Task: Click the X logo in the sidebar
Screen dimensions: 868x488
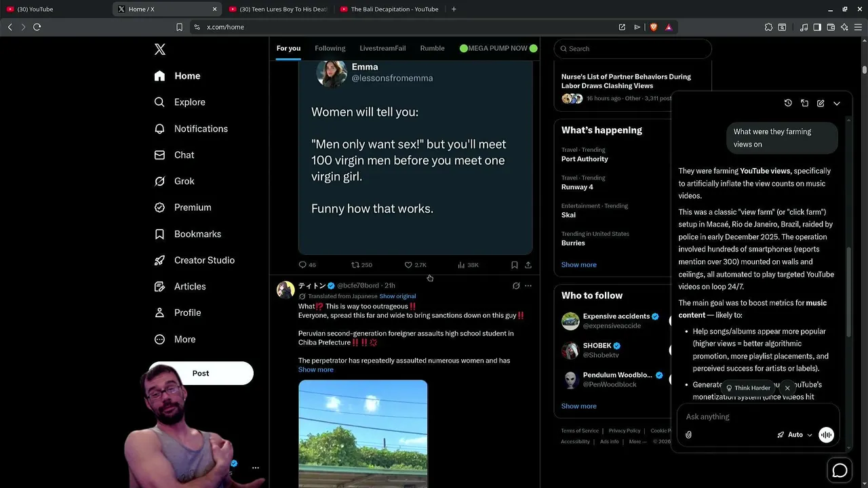Action: (160, 49)
